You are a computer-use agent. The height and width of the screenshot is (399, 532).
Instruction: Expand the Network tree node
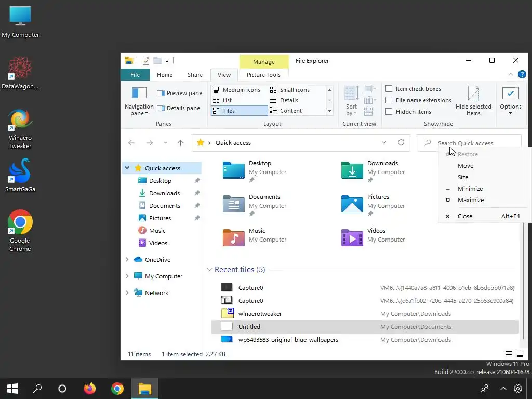tap(127, 293)
